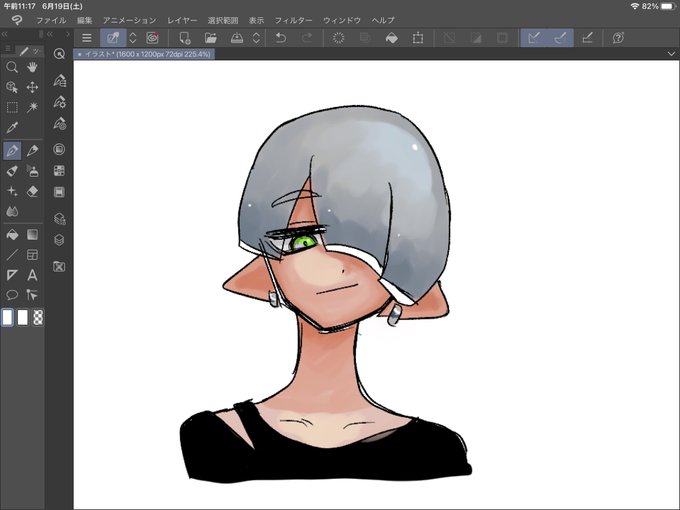Open the Brush Size palette icon

click(x=59, y=124)
